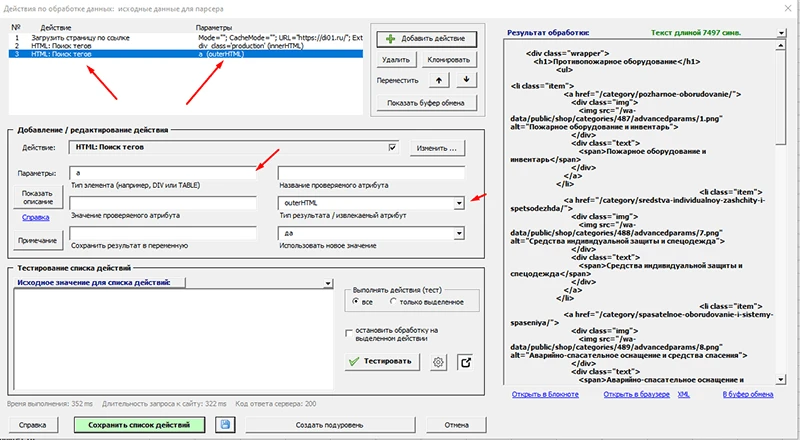The width and height of the screenshot is (800, 440).
Task: Click the blue floppy disk save icon
Action: [225, 425]
